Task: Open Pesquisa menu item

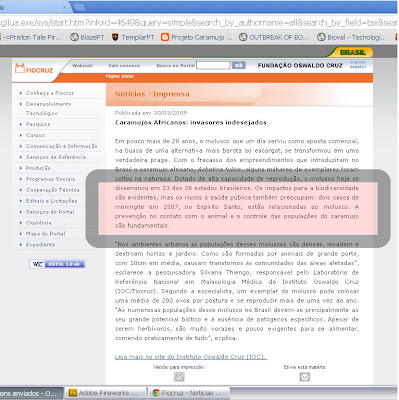Action: (38, 124)
